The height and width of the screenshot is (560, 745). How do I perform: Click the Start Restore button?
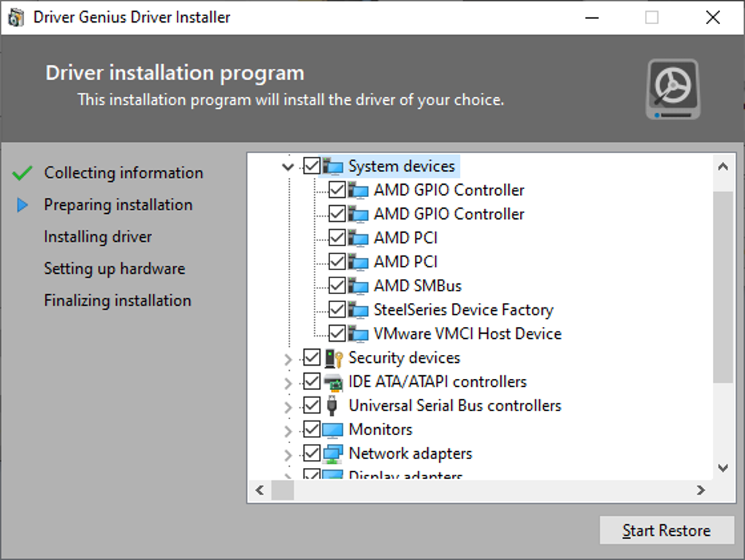[x=666, y=531]
